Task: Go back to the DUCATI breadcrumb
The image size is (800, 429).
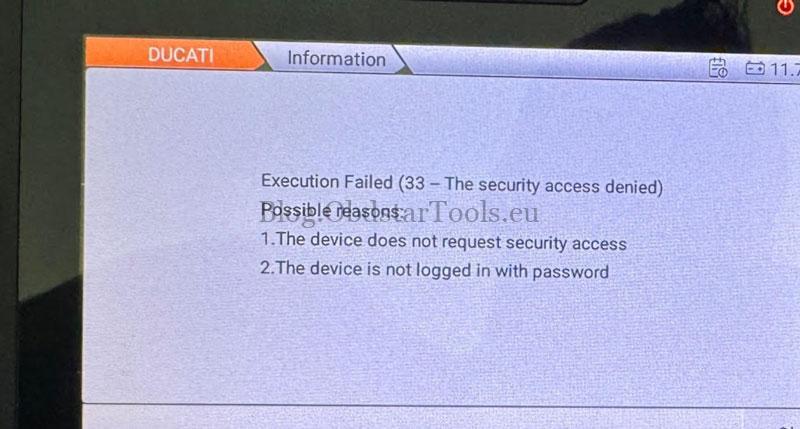Action: point(176,54)
